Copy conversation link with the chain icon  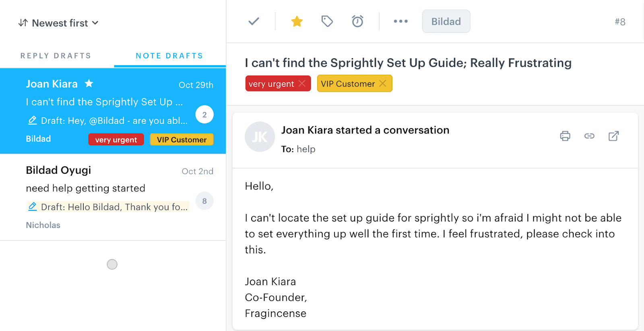point(589,136)
